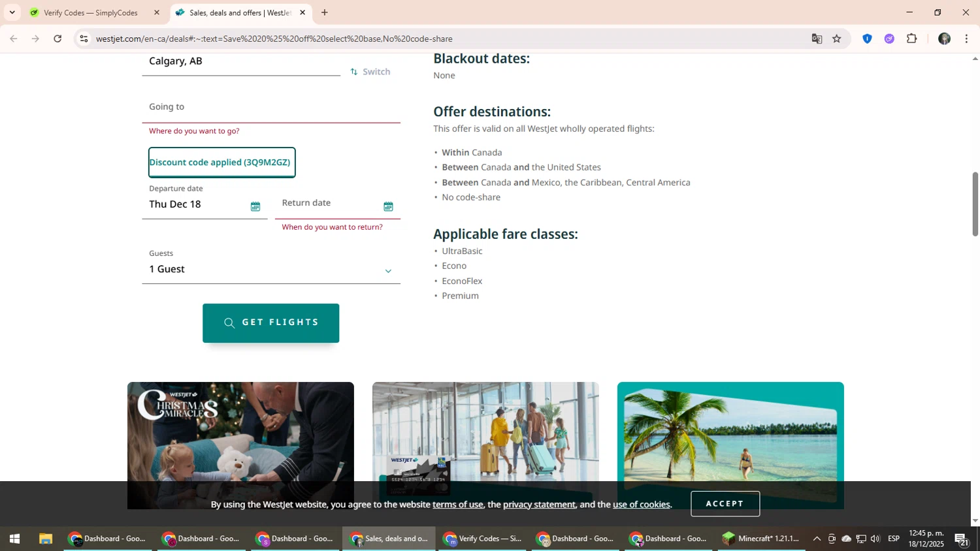Viewport: 980px width, 551px height.
Task: Open Google Translate page icon
Action: click(817, 39)
